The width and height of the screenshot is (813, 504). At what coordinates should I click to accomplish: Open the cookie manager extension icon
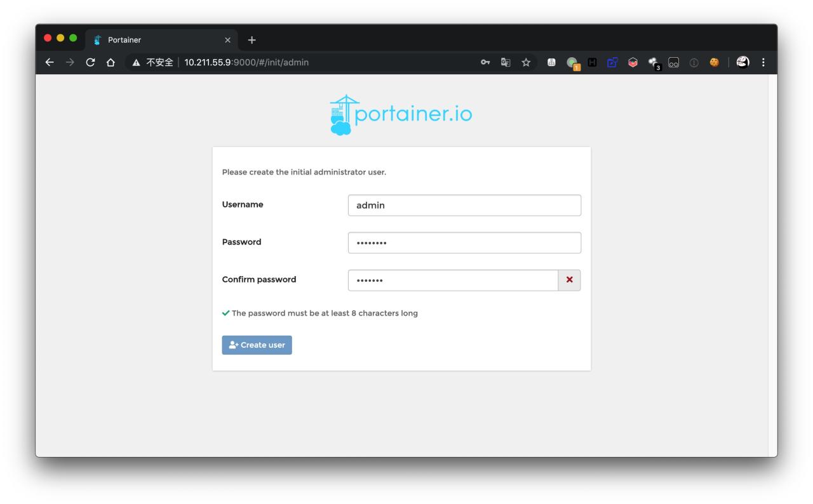point(715,63)
